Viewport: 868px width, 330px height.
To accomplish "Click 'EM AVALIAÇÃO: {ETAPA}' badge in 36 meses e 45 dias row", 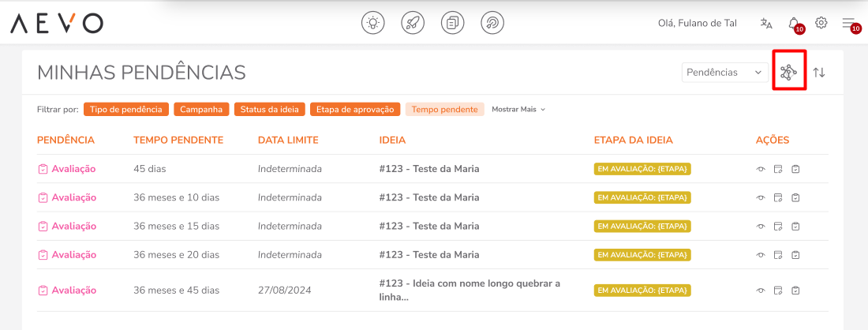I will (x=642, y=291).
